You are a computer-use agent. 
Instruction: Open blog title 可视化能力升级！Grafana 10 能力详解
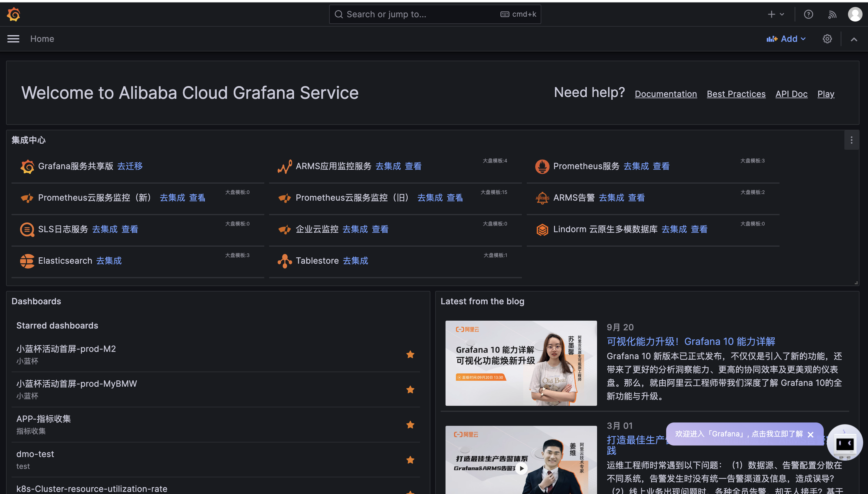pos(691,342)
